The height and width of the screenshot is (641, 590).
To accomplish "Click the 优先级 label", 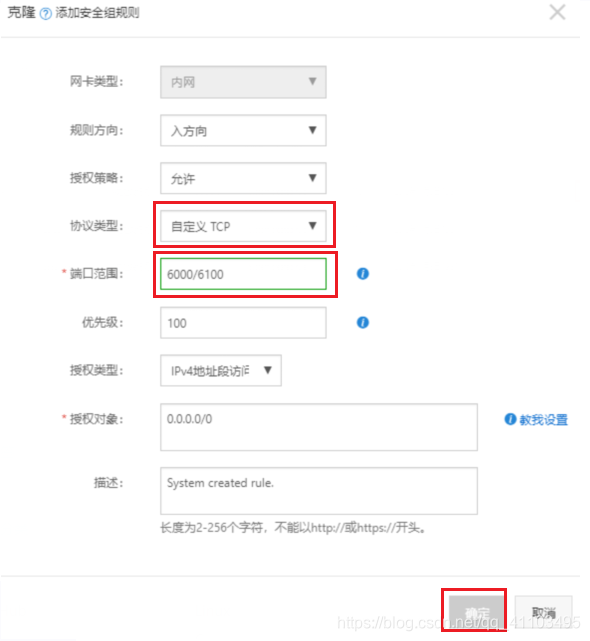I will click(103, 323).
